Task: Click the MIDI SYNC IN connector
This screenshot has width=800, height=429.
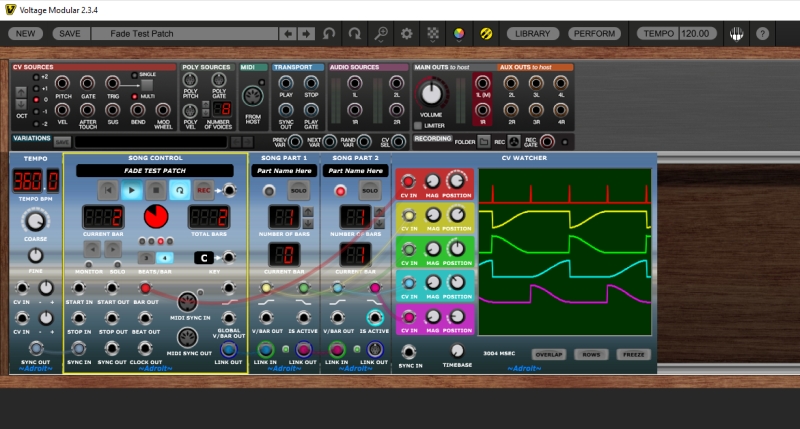Action: [x=188, y=302]
